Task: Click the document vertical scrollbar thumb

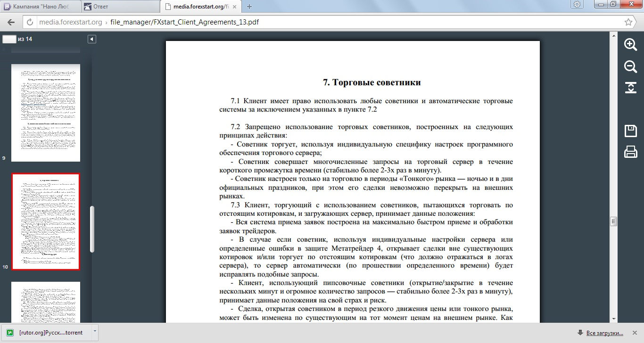Action: (613, 221)
